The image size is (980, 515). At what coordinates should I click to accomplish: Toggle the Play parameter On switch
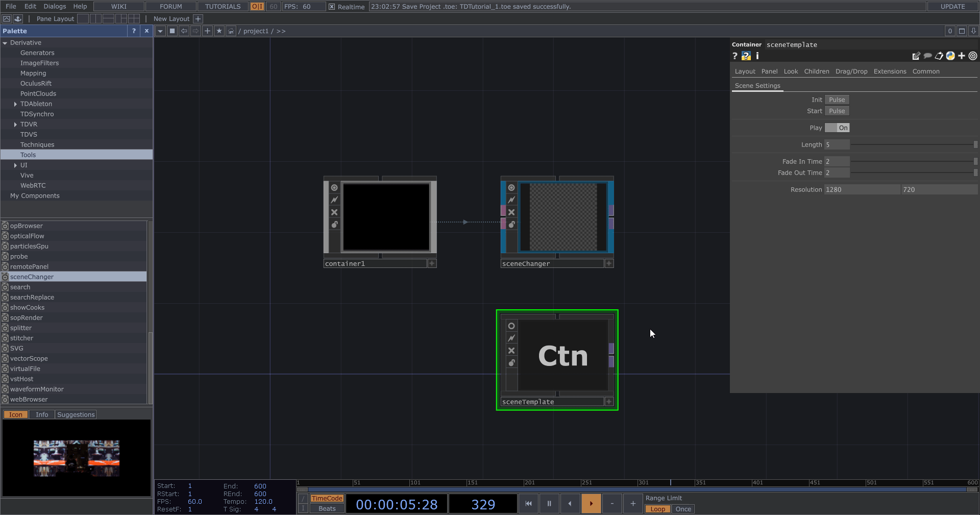pyautogui.click(x=837, y=128)
